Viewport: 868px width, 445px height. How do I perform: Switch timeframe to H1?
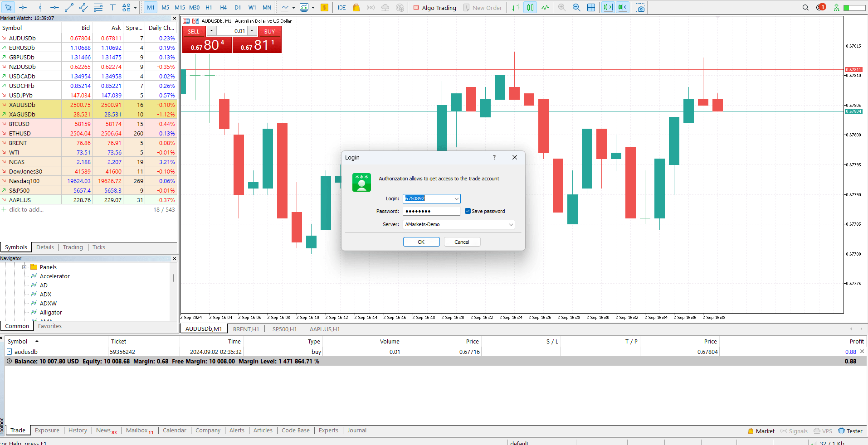pyautogui.click(x=209, y=7)
